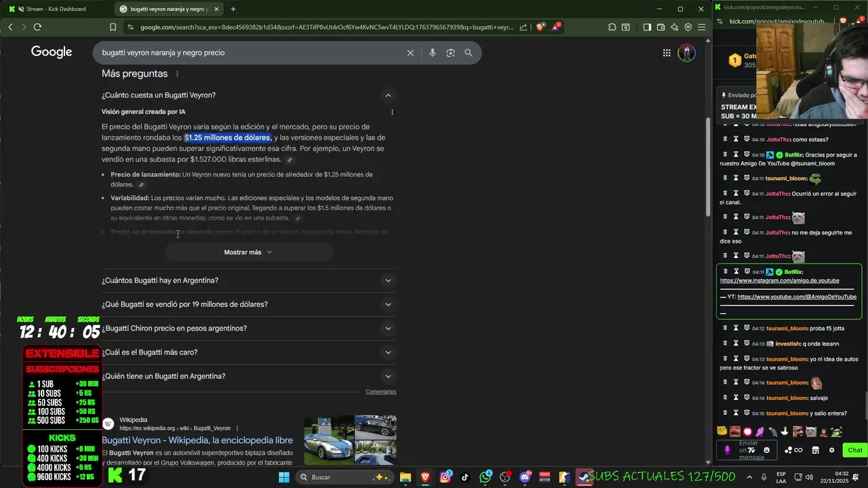Open Discord from the taskbar

click(525, 477)
